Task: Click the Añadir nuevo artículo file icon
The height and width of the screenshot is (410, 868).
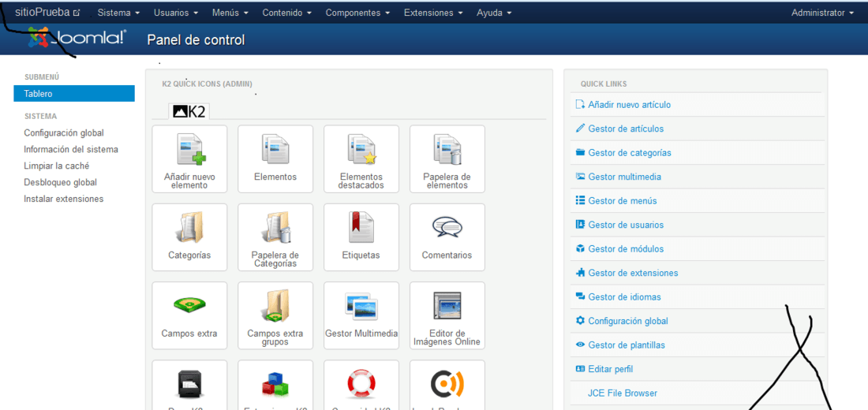Action: click(x=580, y=105)
